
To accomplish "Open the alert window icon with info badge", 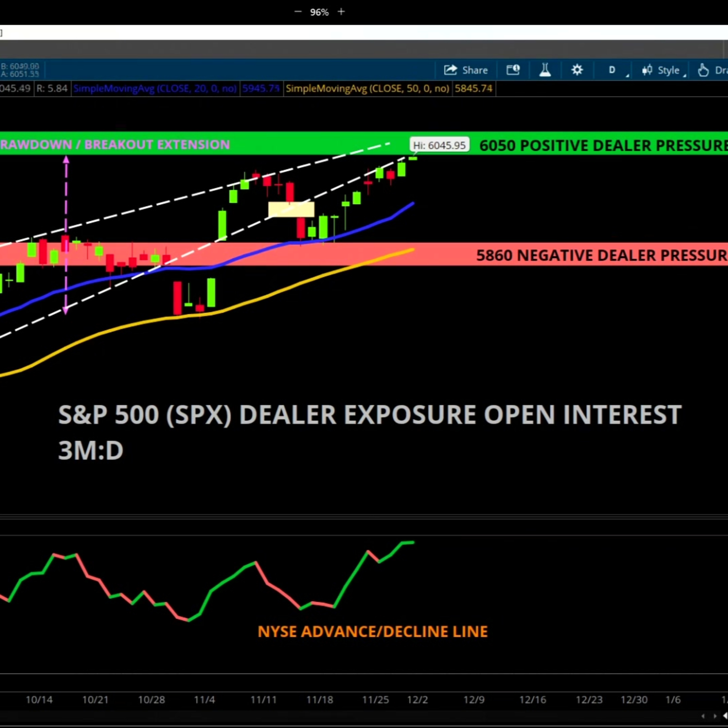I will click(x=513, y=70).
